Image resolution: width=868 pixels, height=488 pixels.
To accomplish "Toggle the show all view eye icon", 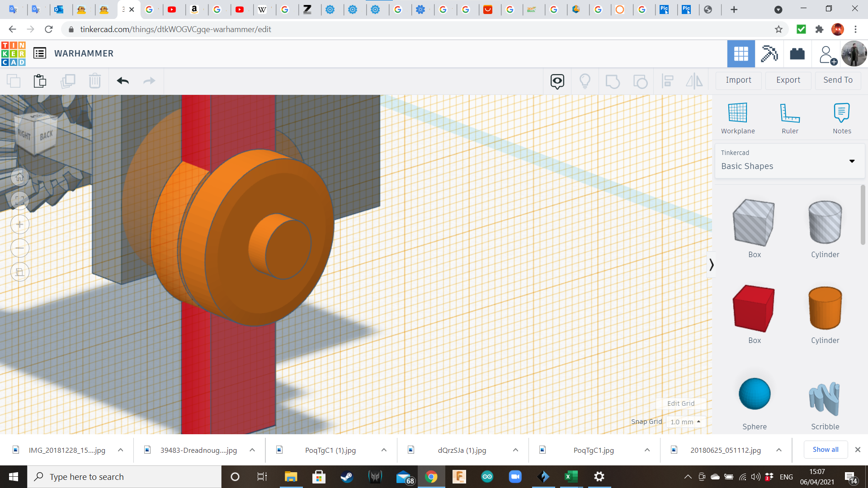I will (x=557, y=81).
